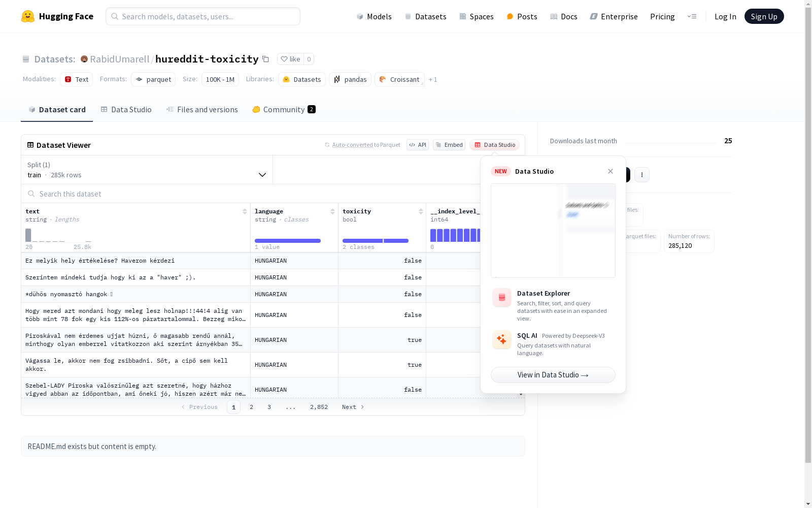This screenshot has height=508, width=812.
Task: Click the Embed button
Action: pyautogui.click(x=449, y=145)
